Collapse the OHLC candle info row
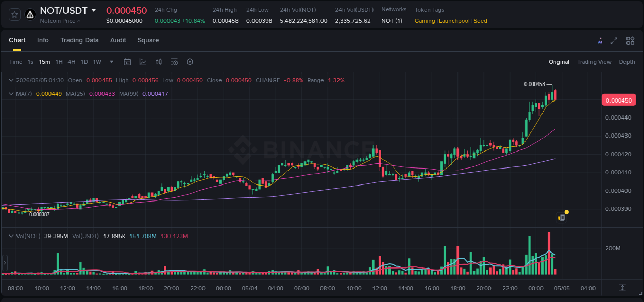Viewport: 644px width, 302px height. [11, 80]
